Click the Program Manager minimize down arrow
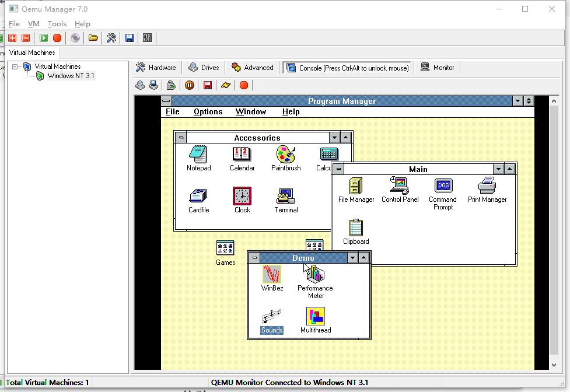The image size is (570, 392). pos(517,101)
